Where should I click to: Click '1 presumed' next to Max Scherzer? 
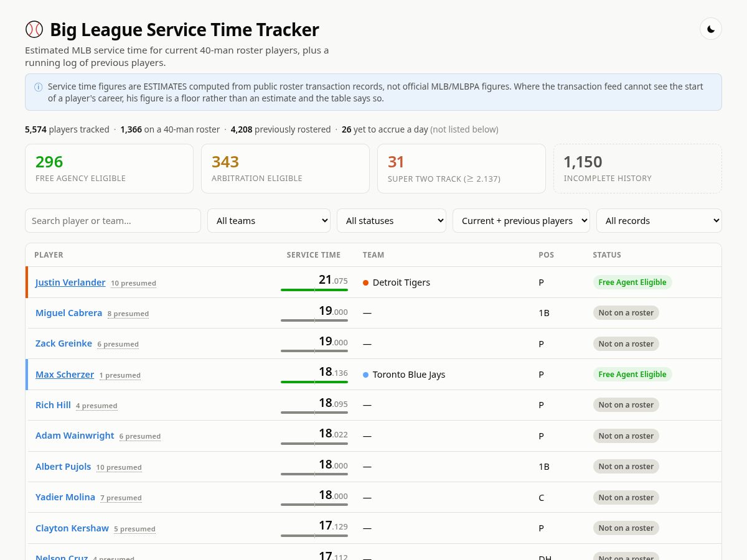click(x=120, y=375)
